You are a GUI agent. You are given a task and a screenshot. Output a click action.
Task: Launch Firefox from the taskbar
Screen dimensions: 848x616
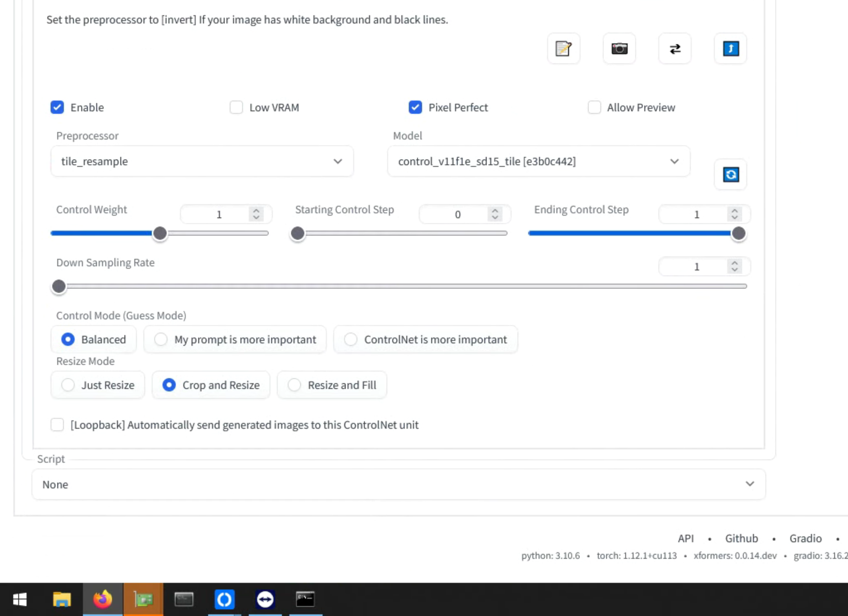(102, 599)
